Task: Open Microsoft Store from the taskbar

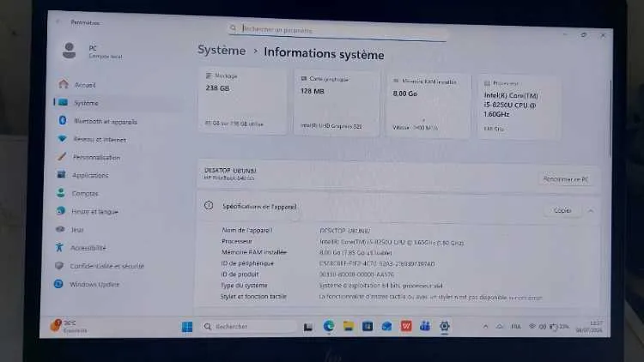Action: 368,326
